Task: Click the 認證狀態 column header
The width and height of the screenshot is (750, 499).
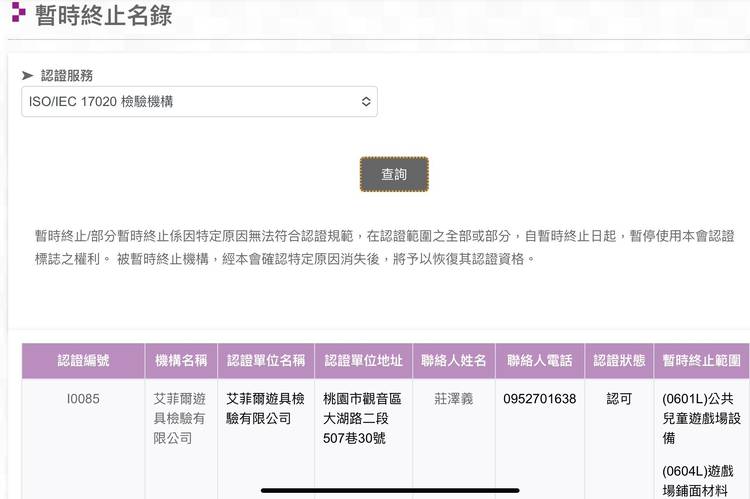Action: pyautogui.click(x=619, y=361)
